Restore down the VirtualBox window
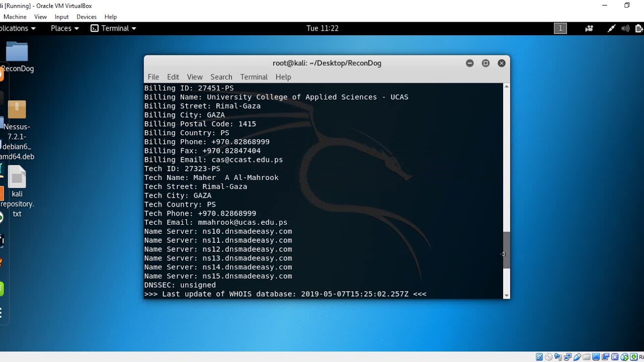 point(627,5)
